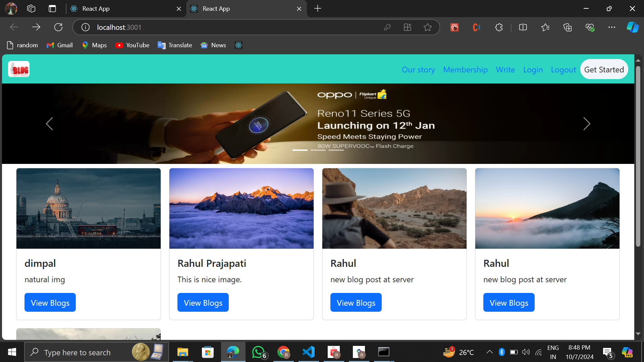Image resolution: width=644 pixels, height=362 pixels.
Task: Switch to the first React App tab
Action: point(126,9)
